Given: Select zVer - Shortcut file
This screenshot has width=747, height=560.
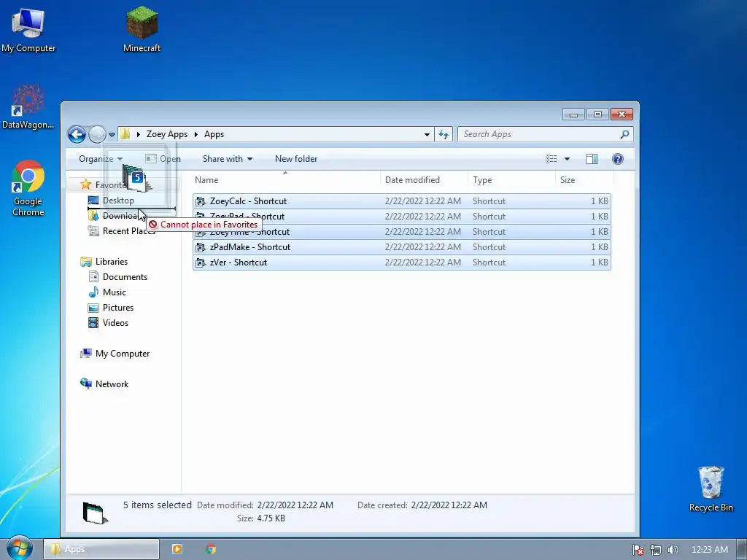Looking at the screenshot, I should (x=402, y=262).
